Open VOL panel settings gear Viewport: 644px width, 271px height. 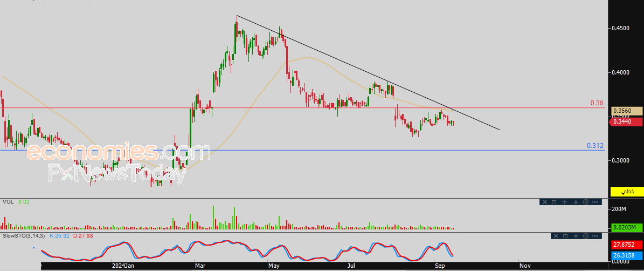click(585, 202)
